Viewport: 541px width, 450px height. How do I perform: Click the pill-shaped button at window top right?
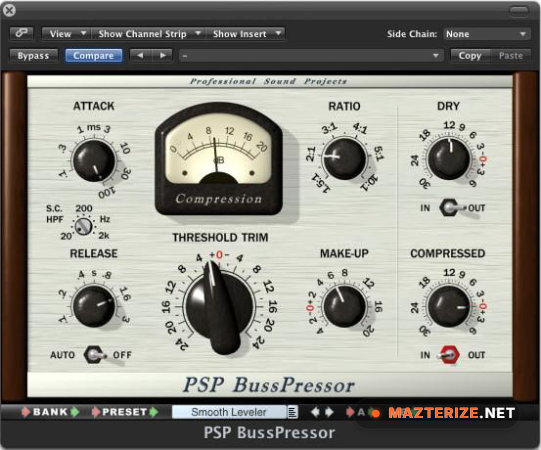519,10
